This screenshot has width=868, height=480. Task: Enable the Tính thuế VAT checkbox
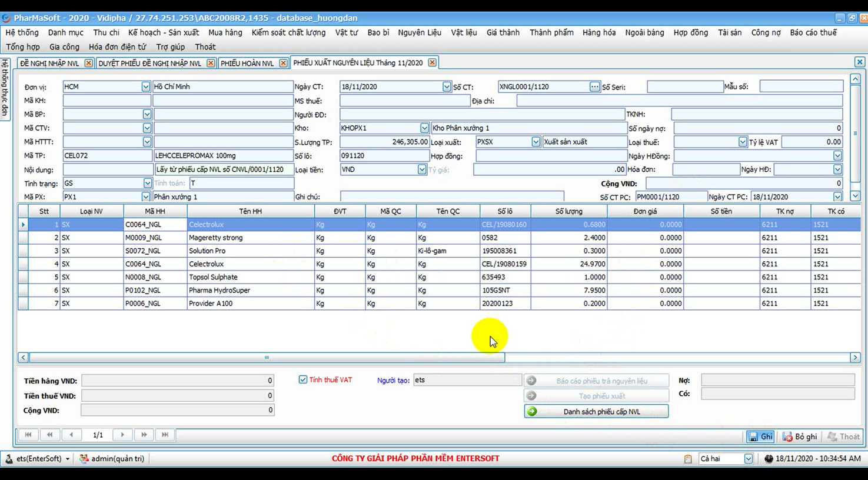coord(302,379)
